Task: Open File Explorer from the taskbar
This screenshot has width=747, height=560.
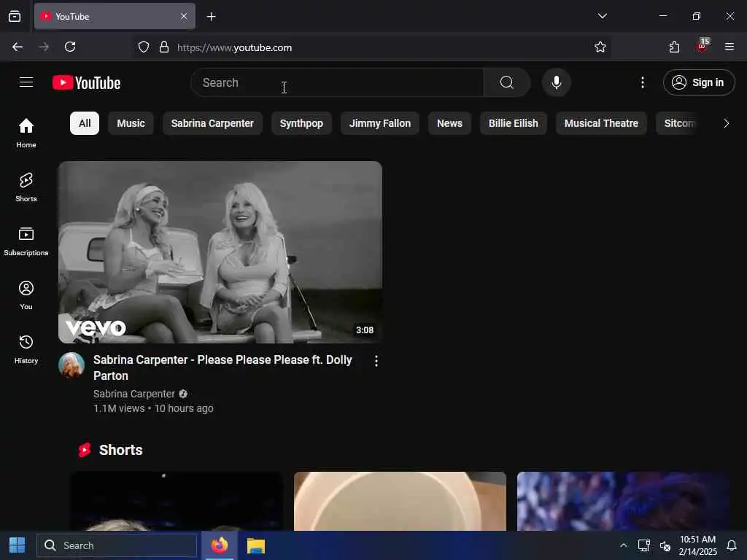Action: point(256,545)
